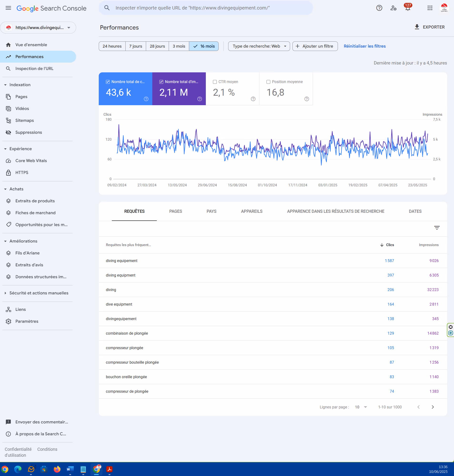Select the 7 jours date range
Screen dimensions: 454x476
(x=136, y=46)
